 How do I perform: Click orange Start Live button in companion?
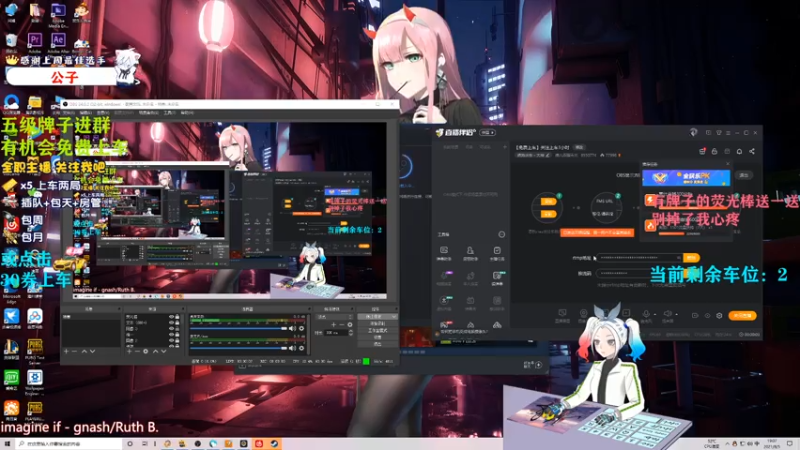click(742, 316)
